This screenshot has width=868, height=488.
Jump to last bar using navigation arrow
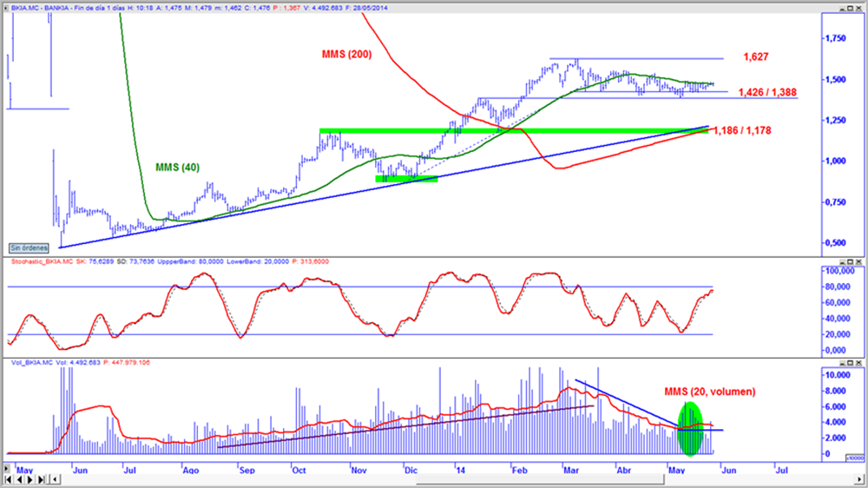pyautogui.click(x=42, y=479)
